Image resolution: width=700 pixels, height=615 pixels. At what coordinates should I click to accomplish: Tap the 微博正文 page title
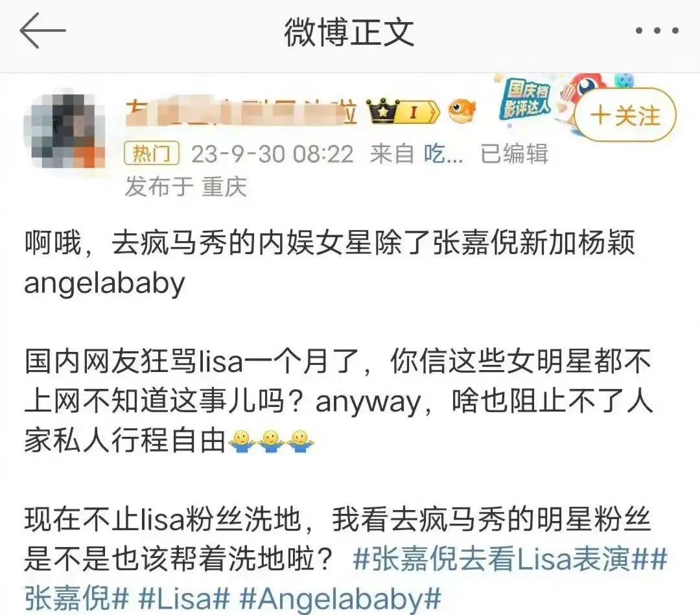(349, 32)
